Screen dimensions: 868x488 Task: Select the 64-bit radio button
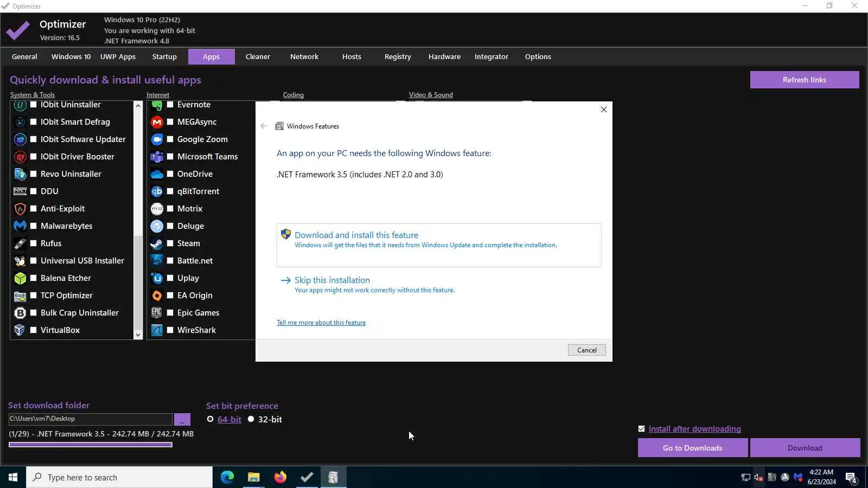(x=210, y=419)
